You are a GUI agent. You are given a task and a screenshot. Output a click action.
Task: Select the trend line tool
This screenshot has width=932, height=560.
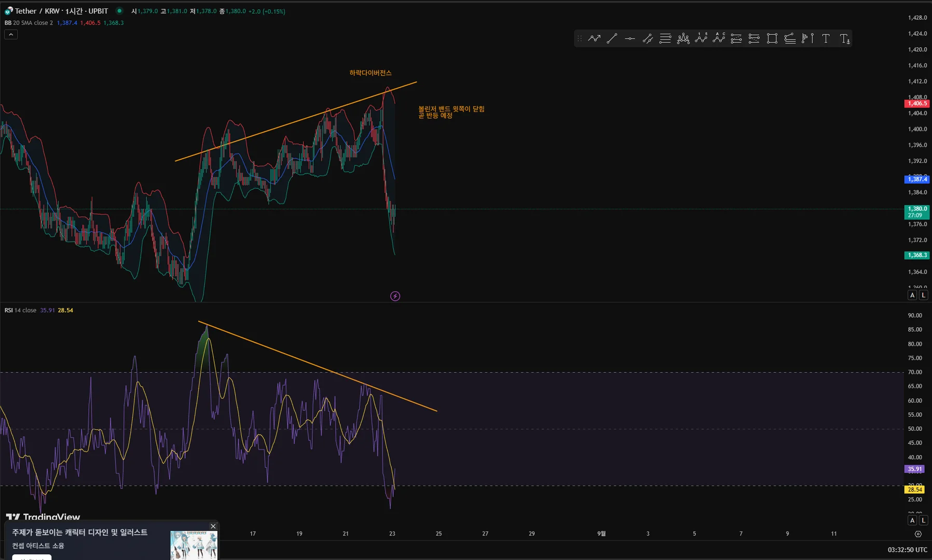(612, 38)
